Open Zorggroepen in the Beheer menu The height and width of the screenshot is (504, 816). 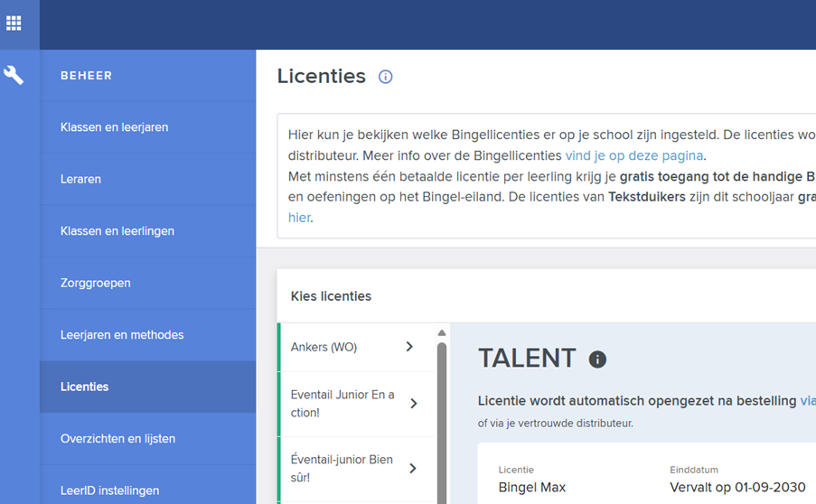[95, 283]
